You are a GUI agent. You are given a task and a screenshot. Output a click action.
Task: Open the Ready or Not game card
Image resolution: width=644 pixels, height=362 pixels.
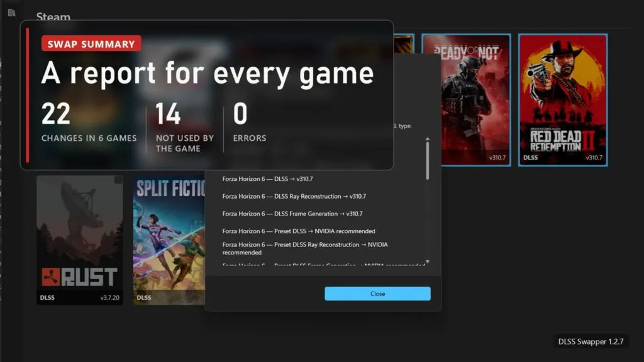click(x=467, y=100)
